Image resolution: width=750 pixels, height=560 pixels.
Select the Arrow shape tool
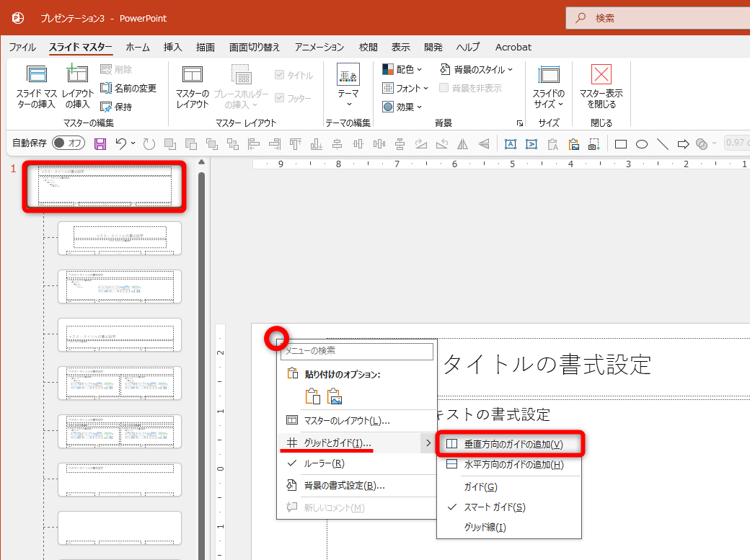[683, 143]
